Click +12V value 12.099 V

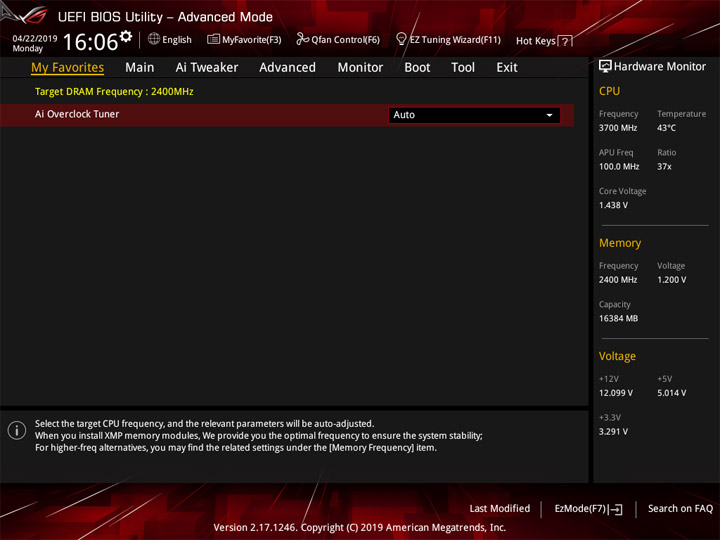click(616, 393)
